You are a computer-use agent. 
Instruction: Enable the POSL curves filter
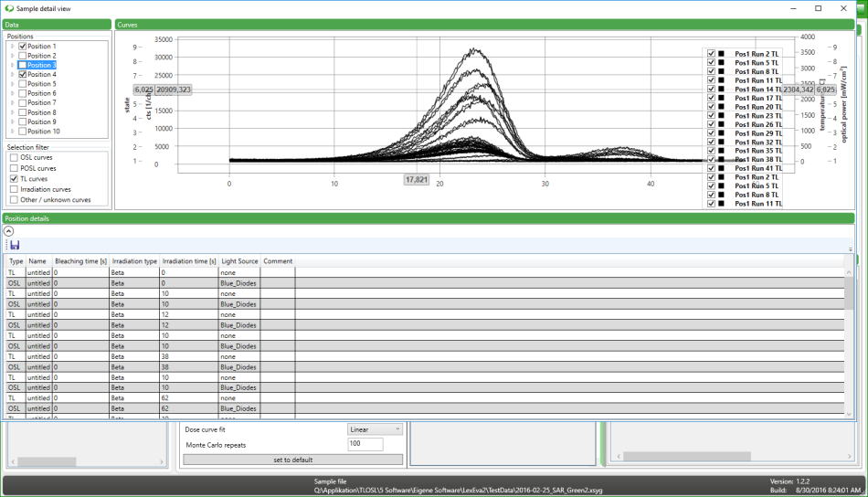[14, 168]
